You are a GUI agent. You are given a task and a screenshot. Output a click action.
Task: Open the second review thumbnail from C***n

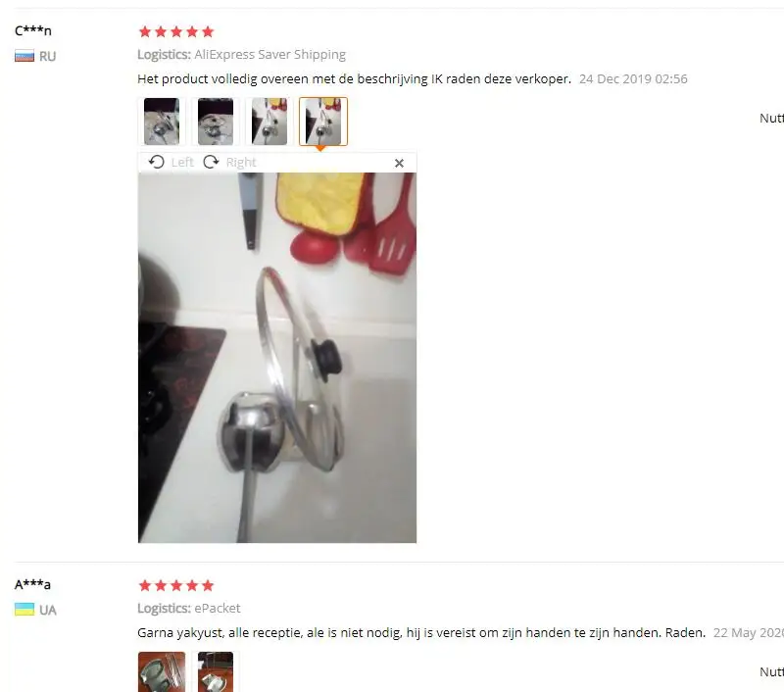coord(216,122)
